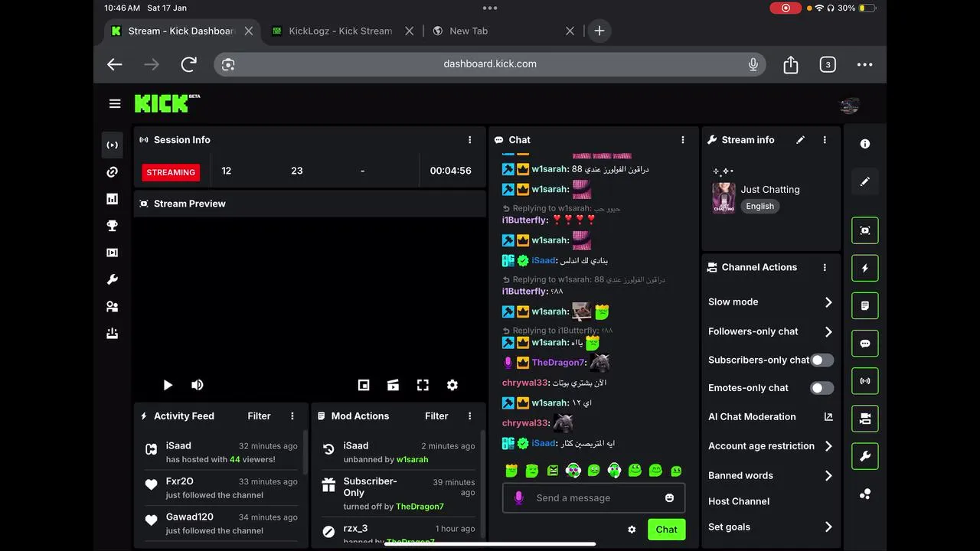Play the stream preview

tap(168, 385)
